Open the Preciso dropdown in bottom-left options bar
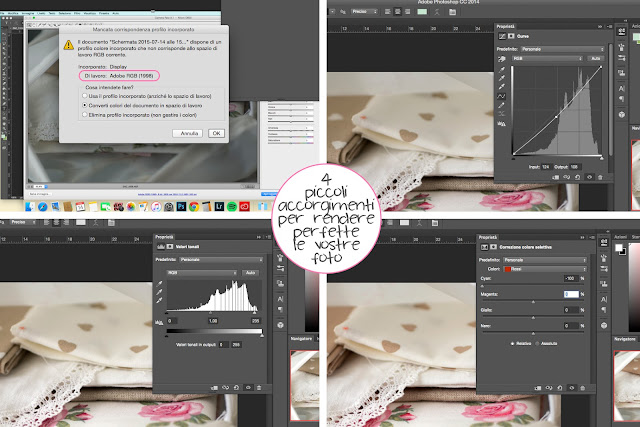 tap(23, 222)
